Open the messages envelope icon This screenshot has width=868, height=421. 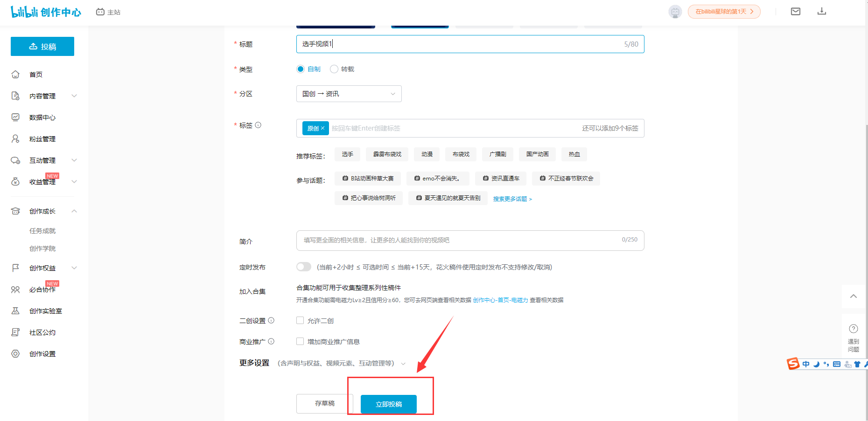pos(796,12)
